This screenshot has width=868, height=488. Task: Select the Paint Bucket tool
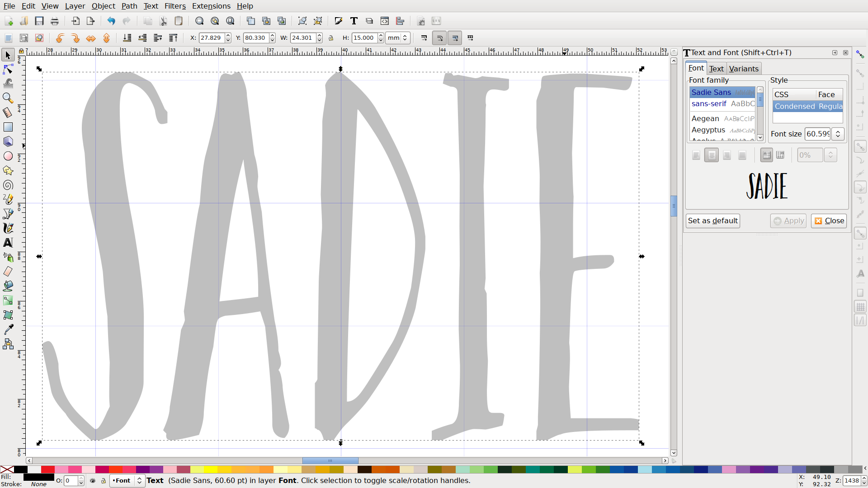click(8, 286)
